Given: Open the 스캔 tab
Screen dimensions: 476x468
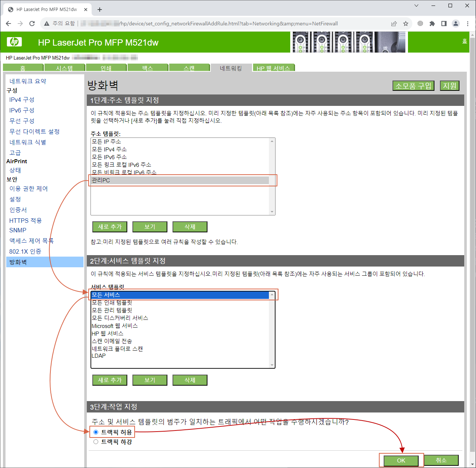Looking at the screenshot, I should click(x=189, y=68).
